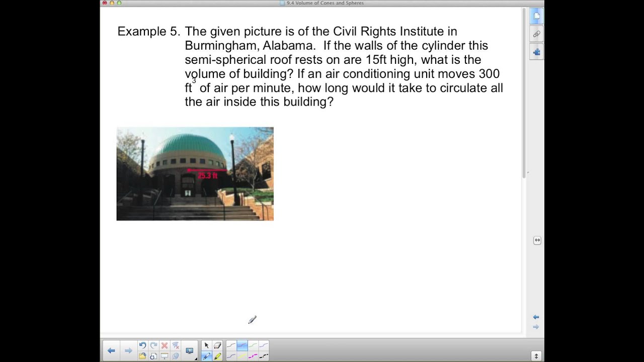Click the reset page icon
Screen dimensions: 644x362
[153, 356]
